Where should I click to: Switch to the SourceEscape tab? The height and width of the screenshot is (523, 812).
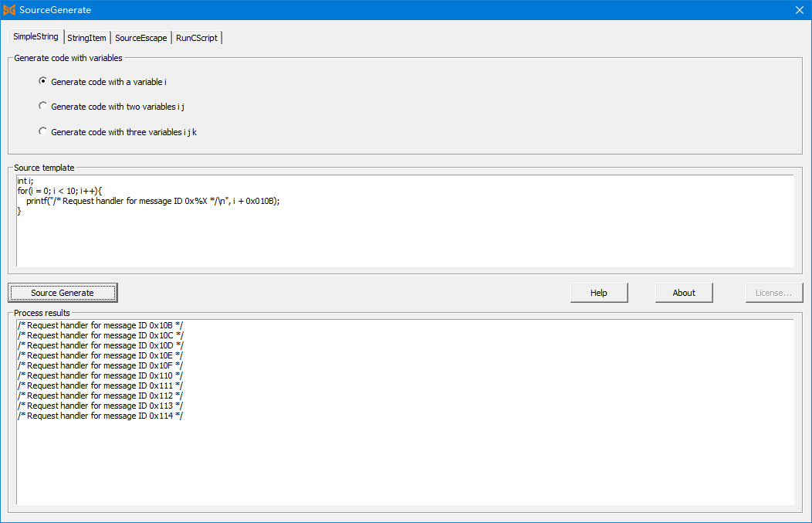[140, 38]
